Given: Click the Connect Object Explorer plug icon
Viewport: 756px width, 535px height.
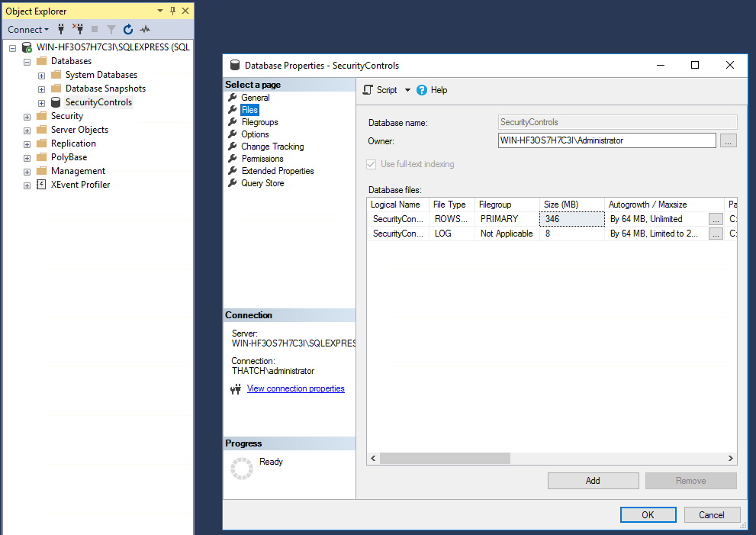Looking at the screenshot, I should tap(61, 29).
